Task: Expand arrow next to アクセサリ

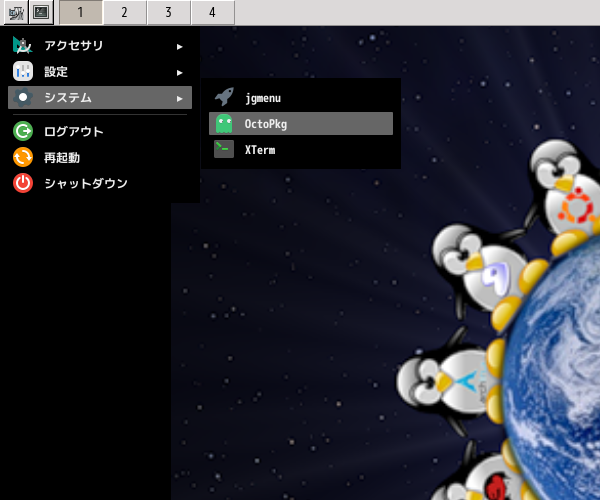Action: [x=179, y=47]
